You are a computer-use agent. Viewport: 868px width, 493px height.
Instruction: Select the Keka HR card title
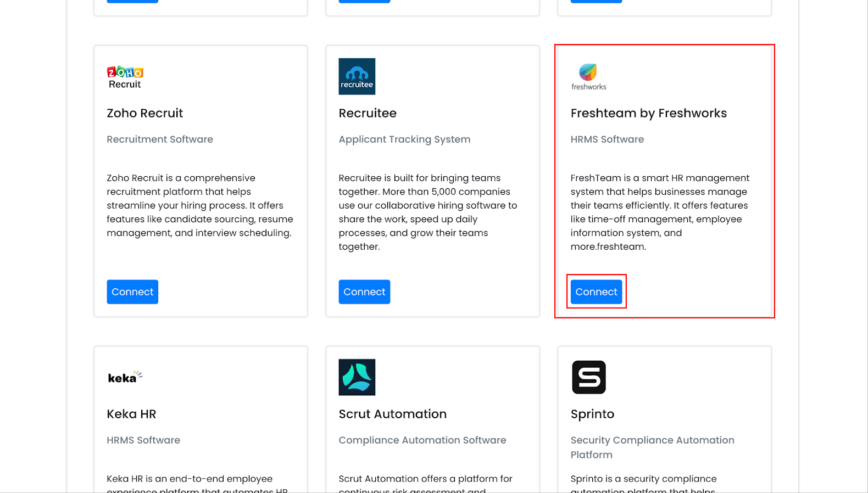pyautogui.click(x=131, y=414)
